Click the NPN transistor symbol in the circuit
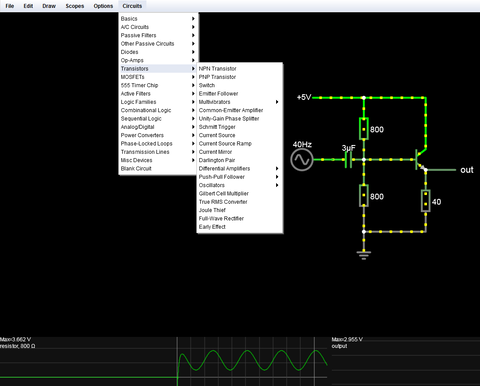The width and height of the screenshot is (480, 386). pos(421,160)
